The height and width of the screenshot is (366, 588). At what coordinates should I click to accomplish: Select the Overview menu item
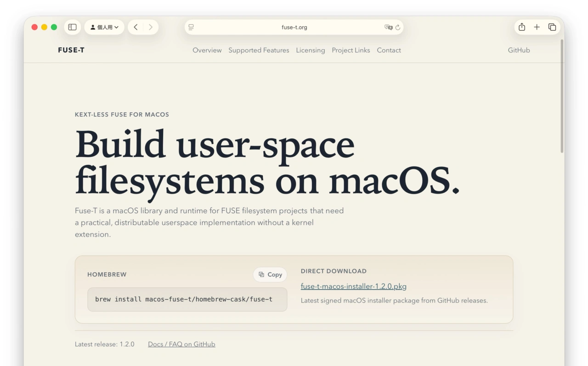207,50
